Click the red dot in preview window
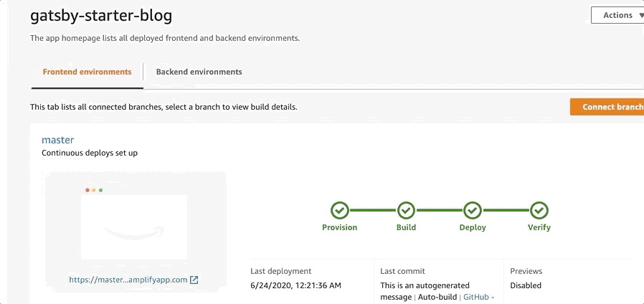 coord(87,190)
